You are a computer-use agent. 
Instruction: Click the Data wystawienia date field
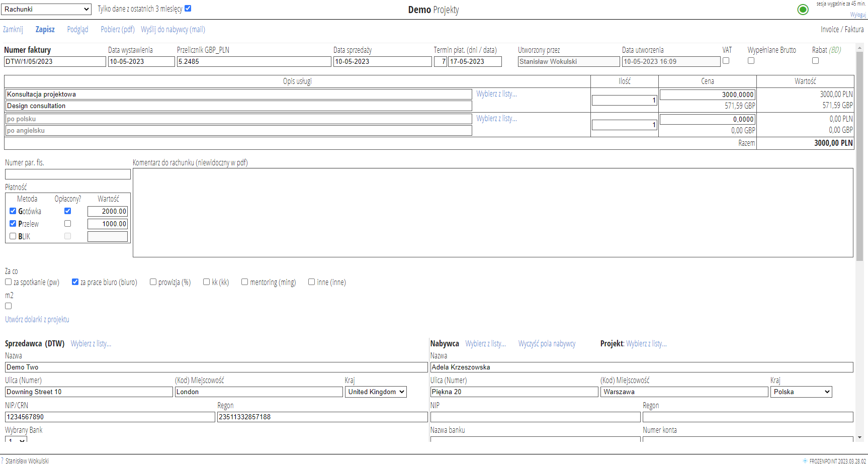[x=141, y=61]
